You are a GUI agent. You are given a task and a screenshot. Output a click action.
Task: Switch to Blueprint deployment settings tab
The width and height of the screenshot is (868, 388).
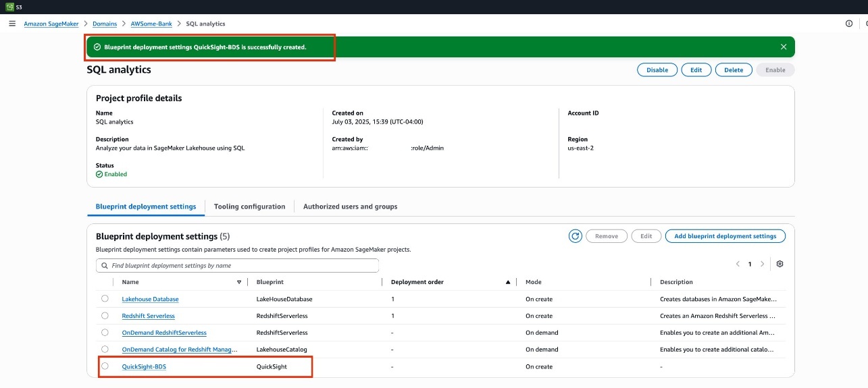point(146,206)
